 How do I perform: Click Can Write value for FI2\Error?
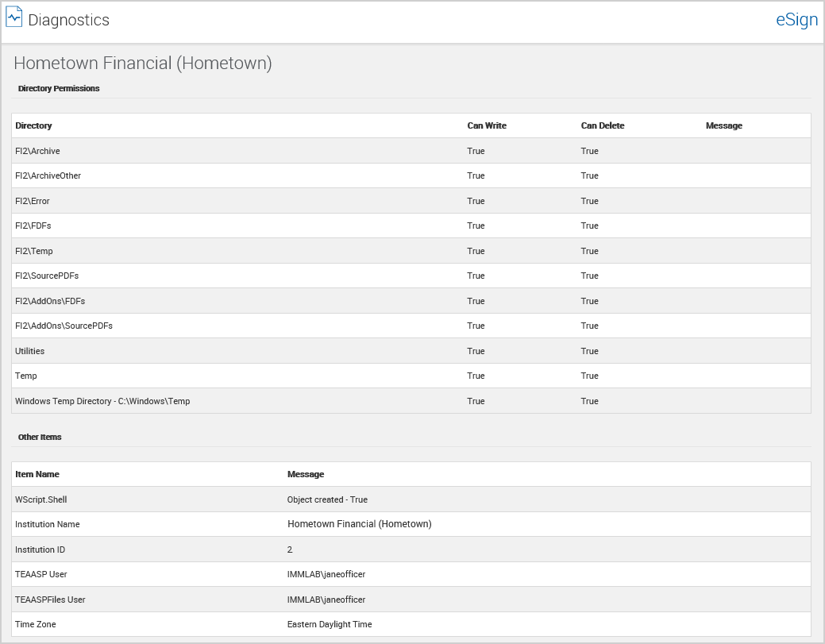tap(476, 201)
